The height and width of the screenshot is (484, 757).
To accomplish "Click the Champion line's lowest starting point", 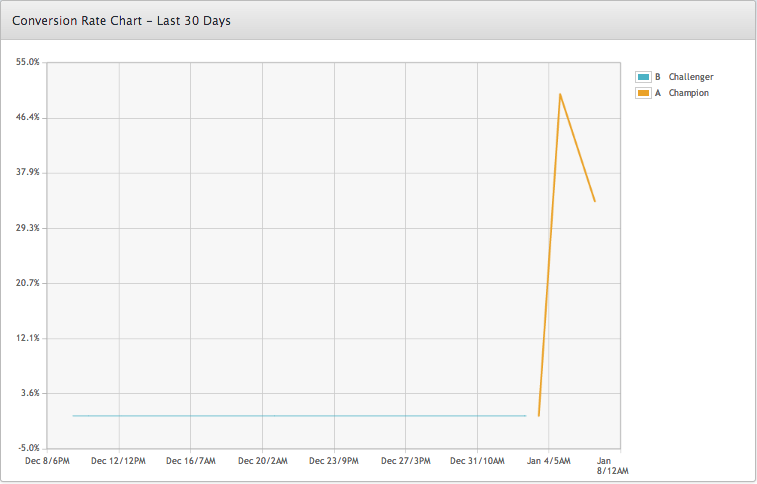I will 539,415.
